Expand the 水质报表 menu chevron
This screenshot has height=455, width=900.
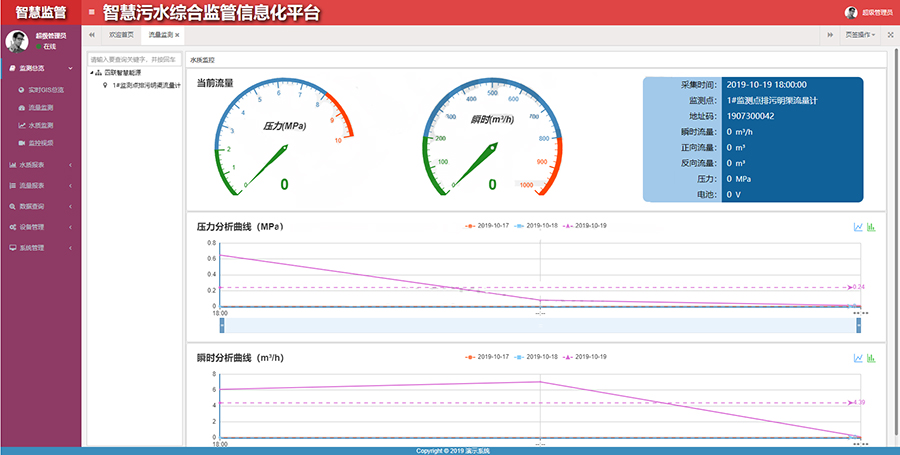pyautogui.click(x=71, y=165)
